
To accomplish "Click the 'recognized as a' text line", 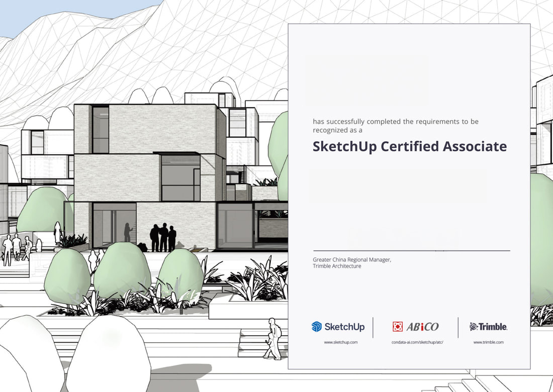I will click(x=337, y=130).
